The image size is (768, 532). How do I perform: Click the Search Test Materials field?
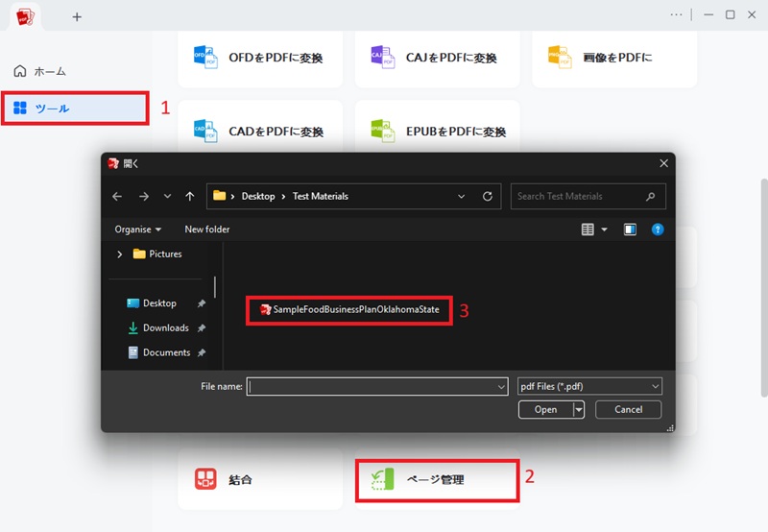tap(588, 197)
